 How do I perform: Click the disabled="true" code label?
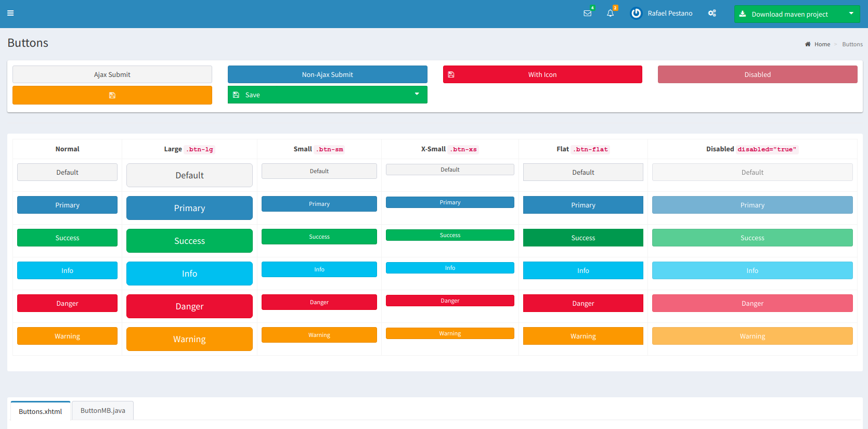coord(767,149)
